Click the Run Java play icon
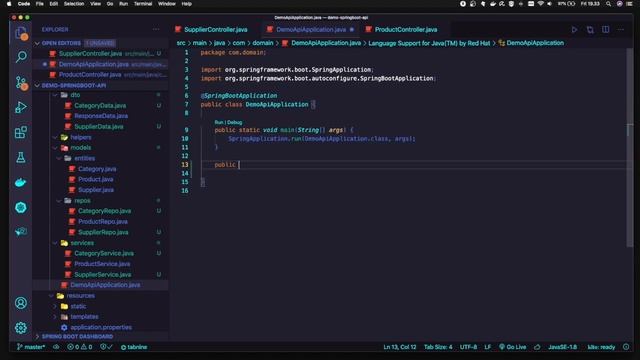This screenshot has width=640, height=360. tap(574, 29)
